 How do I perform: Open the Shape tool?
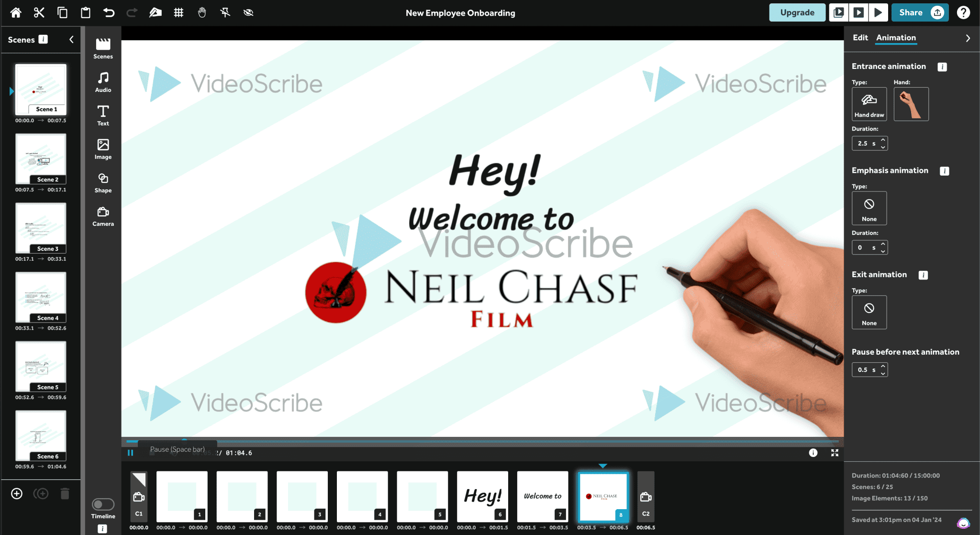tap(103, 183)
